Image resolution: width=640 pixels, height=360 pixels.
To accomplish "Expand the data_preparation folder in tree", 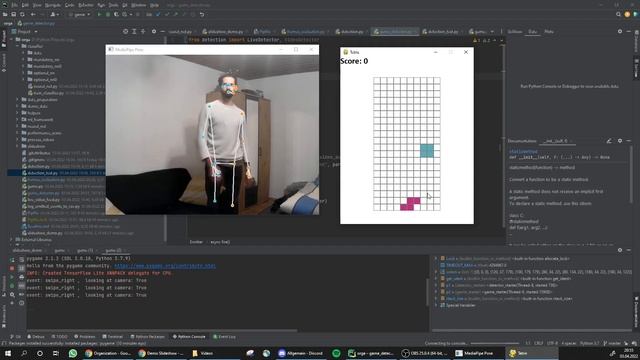I will (x=18, y=100).
